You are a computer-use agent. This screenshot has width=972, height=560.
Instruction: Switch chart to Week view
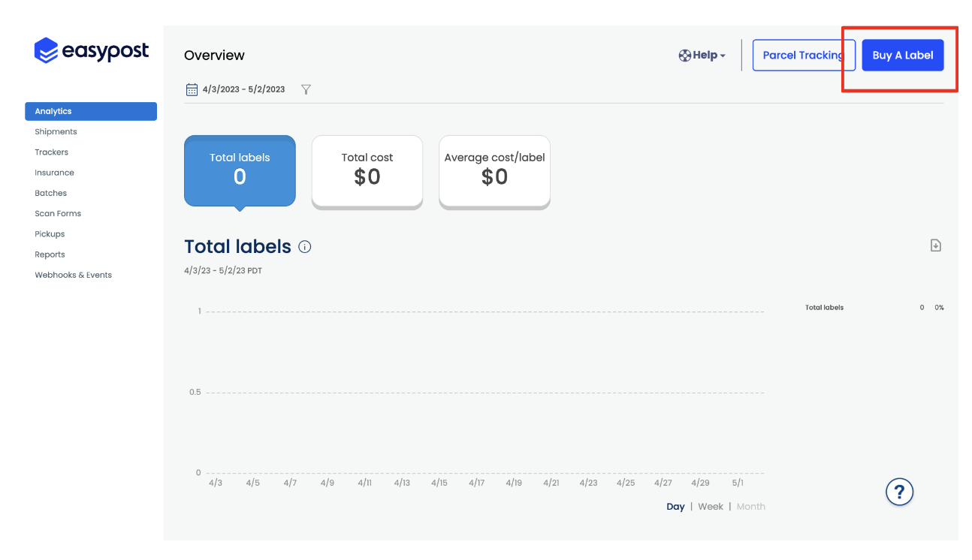[711, 507]
